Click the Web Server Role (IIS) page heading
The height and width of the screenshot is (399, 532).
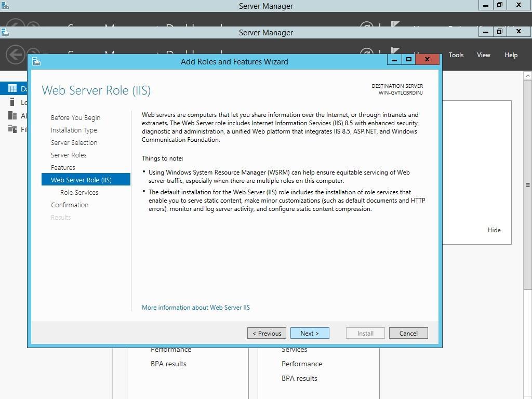coord(96,90)
